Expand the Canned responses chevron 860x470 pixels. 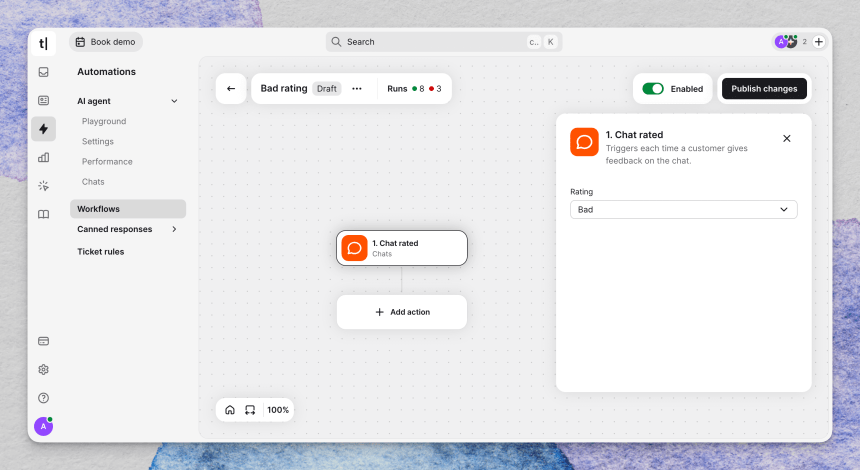174,229
